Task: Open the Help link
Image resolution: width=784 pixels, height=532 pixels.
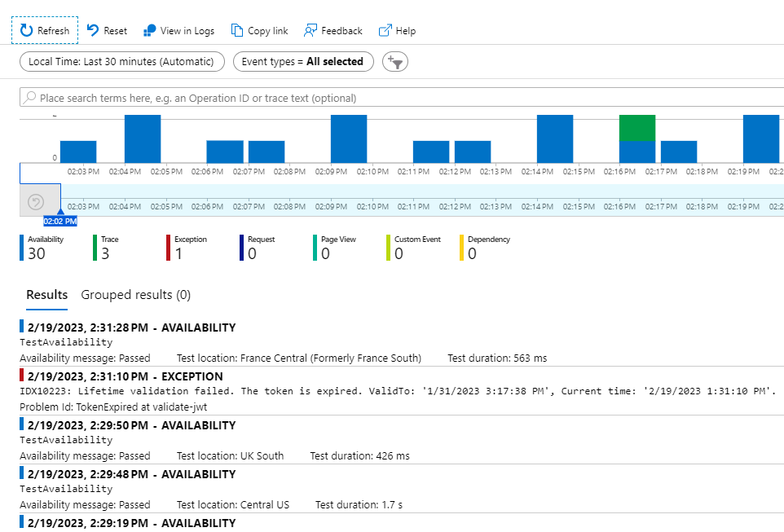Action: click(x=397, y=30)
